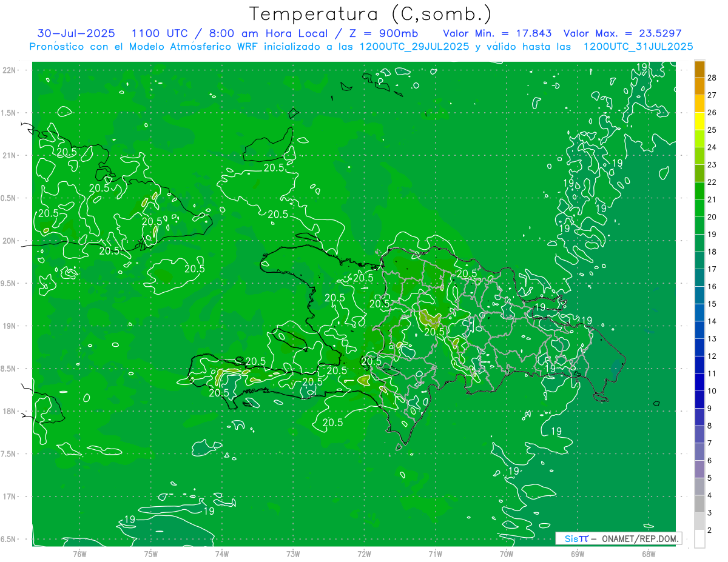The width and height of the screenshot is (728, 562).
Task: Click the latitude axis label "18N"
Action: tap(8, 411)
